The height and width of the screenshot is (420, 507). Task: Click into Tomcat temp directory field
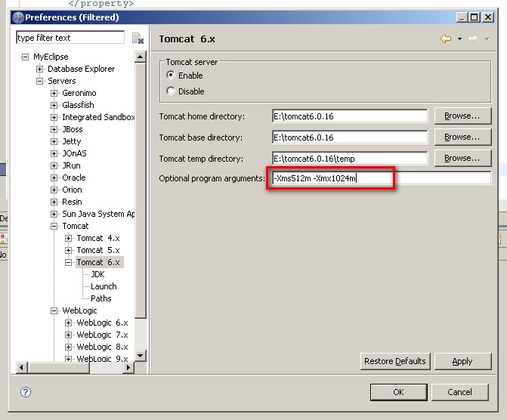pos(350,159)
